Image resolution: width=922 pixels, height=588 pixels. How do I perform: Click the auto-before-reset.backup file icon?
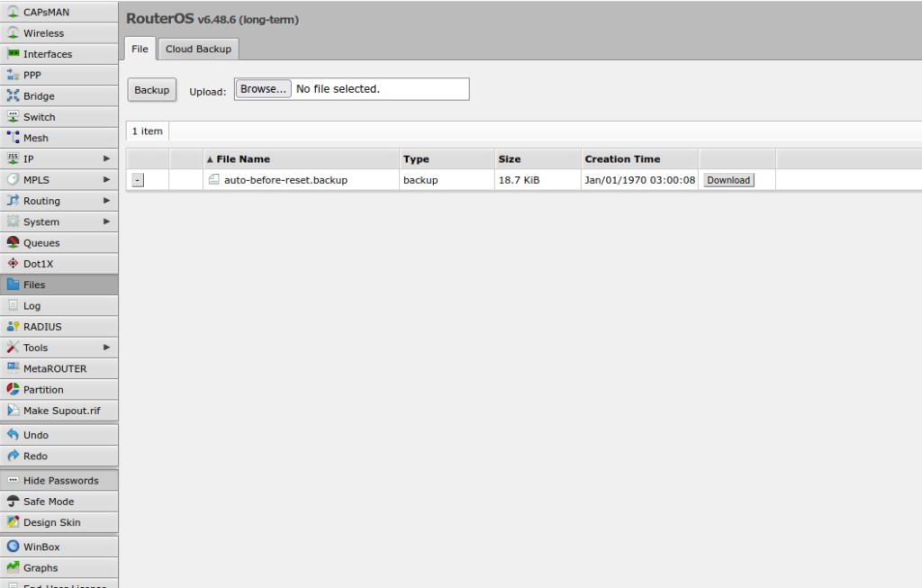tap(214, 179)
